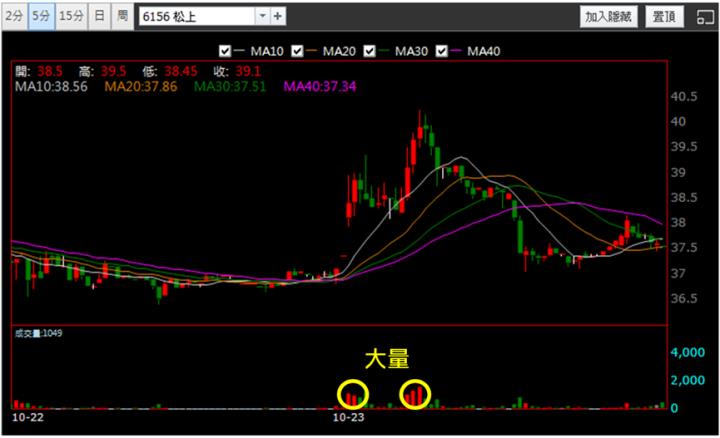Click the 2,000 volume axis label
The image size is (720, 438).
[687, 380]
